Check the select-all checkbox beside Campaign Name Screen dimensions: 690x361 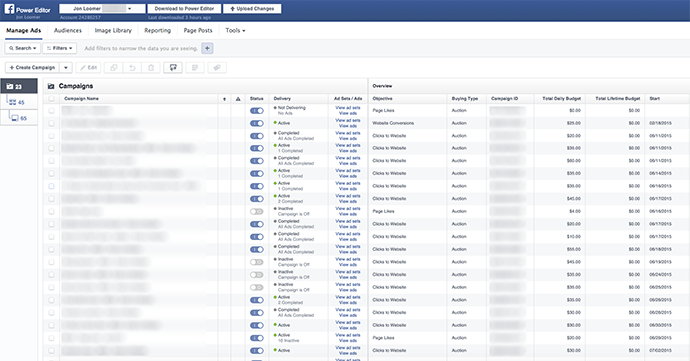(51, 99)
